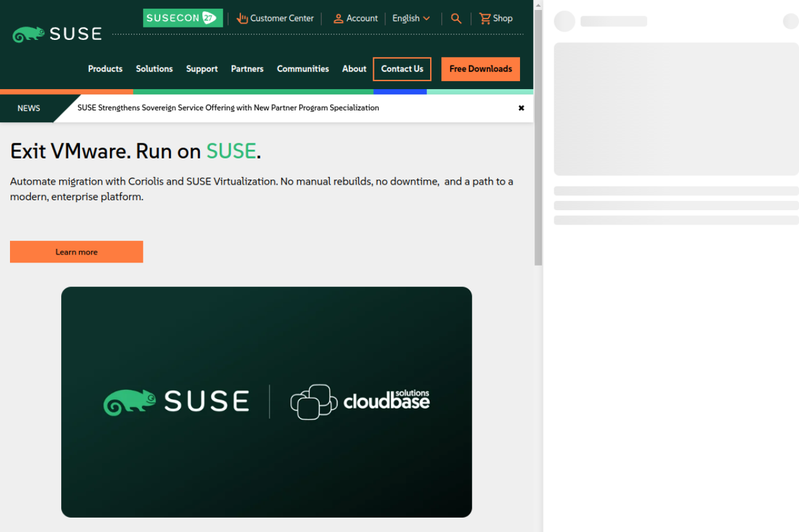Click the search magnifier icon
The width and height of the screenshot is (799, 532).
456,19
